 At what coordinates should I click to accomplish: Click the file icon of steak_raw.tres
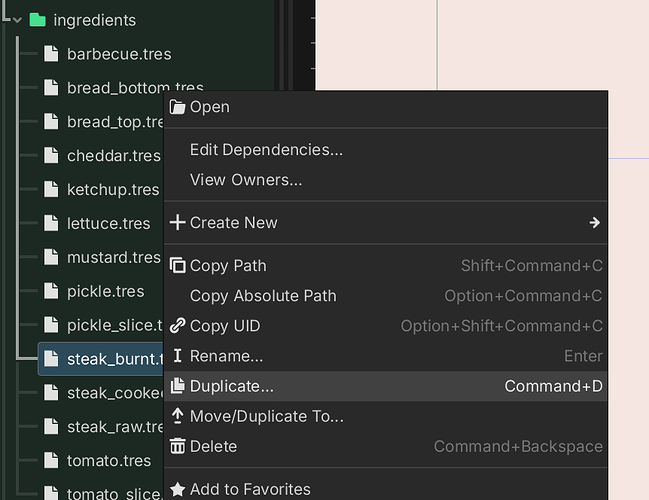51,426
